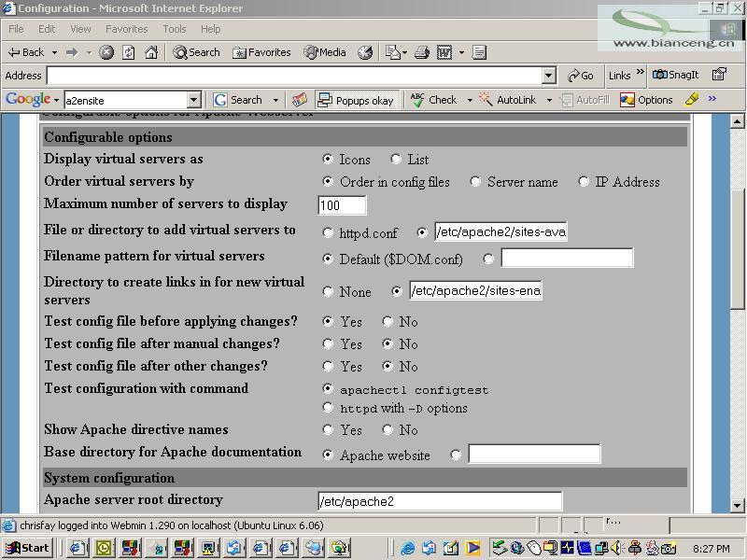
Task: Order virtual servers by Server name
Action: [475, 181]
